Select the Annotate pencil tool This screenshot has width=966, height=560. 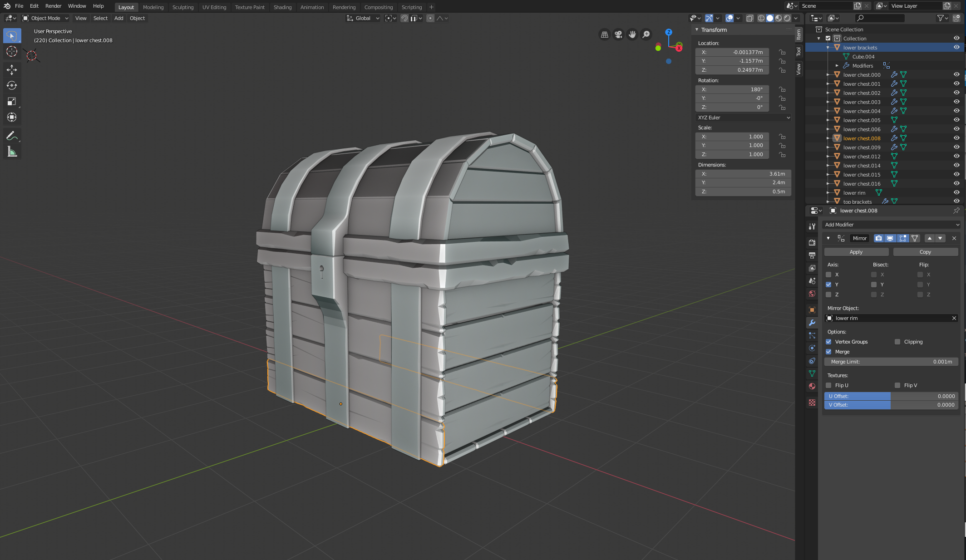coord(12,136)
